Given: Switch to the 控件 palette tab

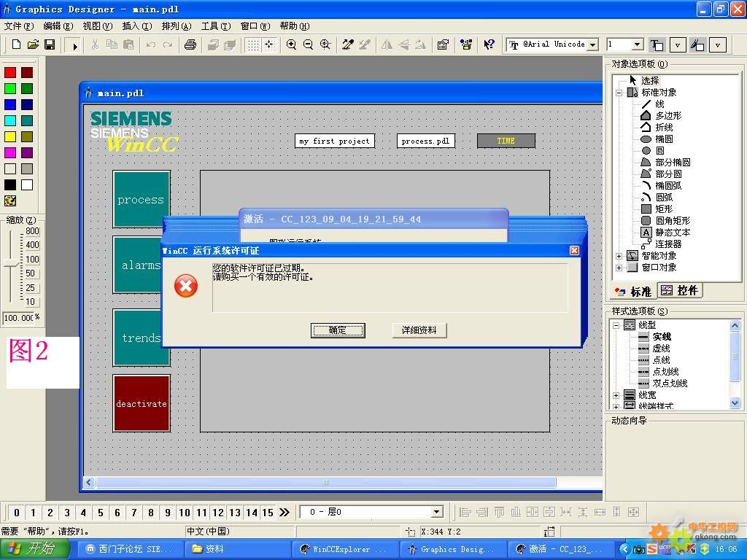Looking at the screenshot, I should point(680,290).
